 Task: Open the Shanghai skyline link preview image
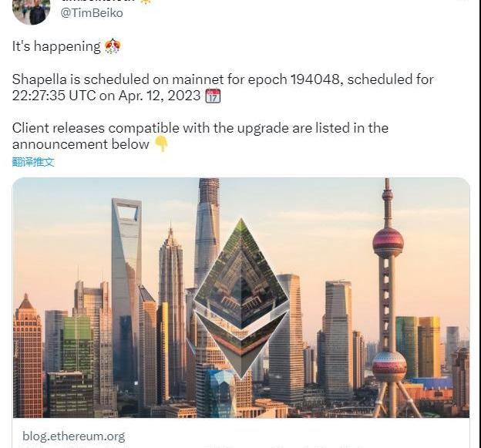tap(240, 298)
